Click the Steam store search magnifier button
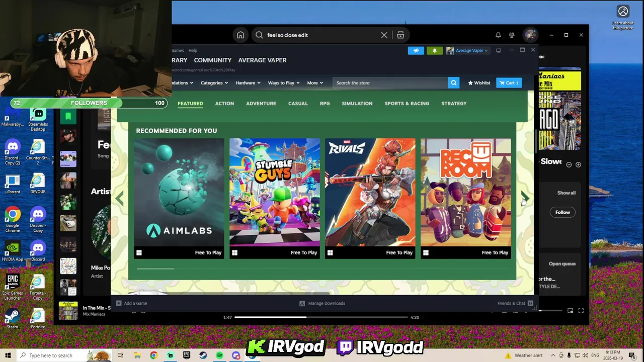Screen dimensions: 644x362 pos(454,83)
